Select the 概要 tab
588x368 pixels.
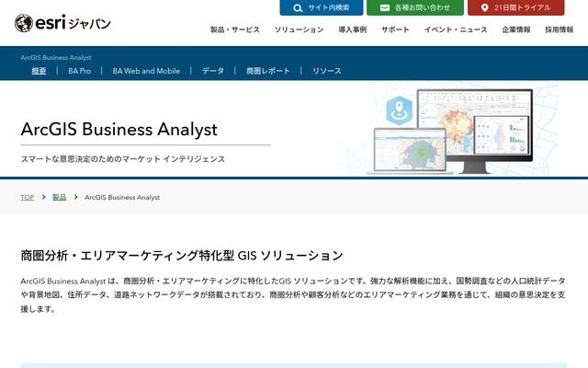click(x=39, y=71)
